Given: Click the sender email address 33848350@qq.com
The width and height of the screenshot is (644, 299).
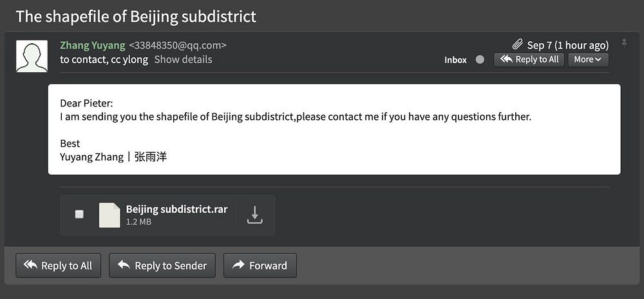Looking at the screenshot, I should [x=178, y=45].
